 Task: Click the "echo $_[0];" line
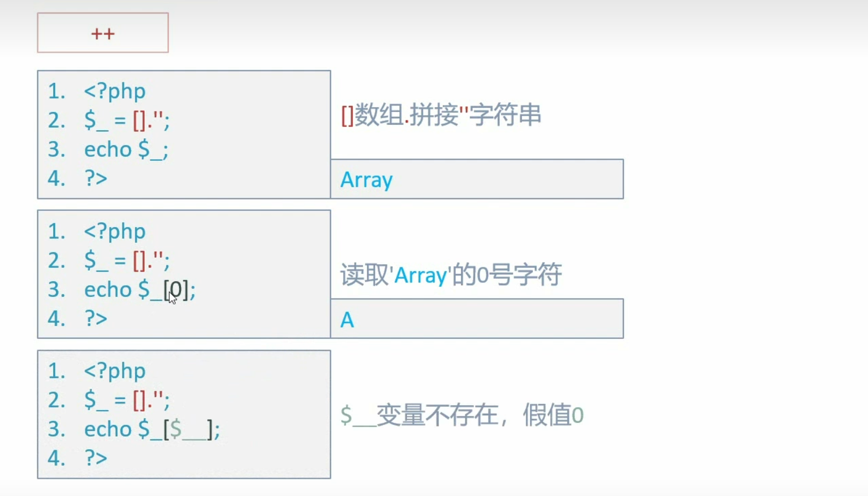point(140,290)
